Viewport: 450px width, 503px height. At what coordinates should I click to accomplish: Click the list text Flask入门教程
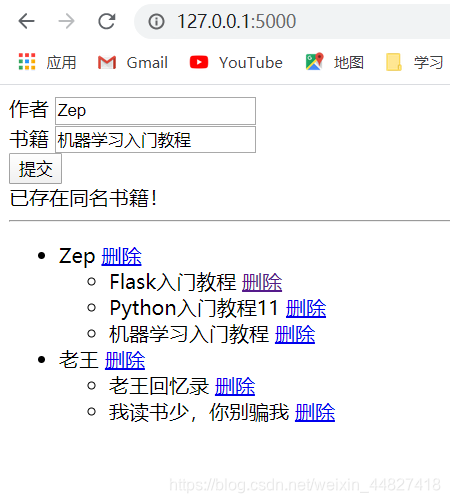(173, 282)
